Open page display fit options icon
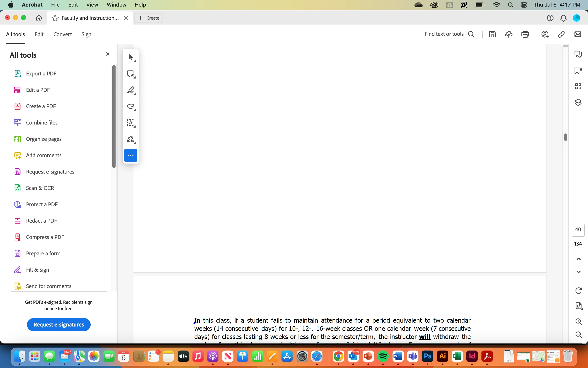588x368 pixels. 579,306
